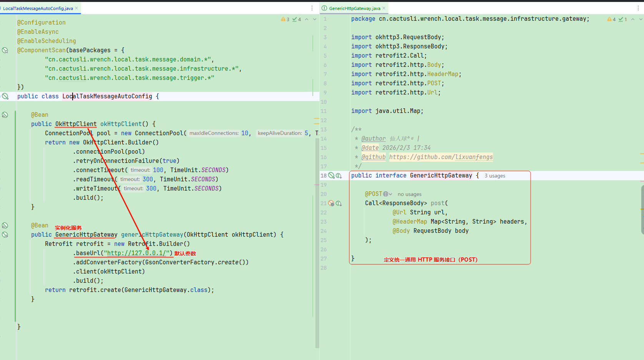Click the Spring gutter icon beside @ComponentScan
Image resolution: width=644 pixels, height=360 pixels.
pyautogui.click(x=5, y=50)
